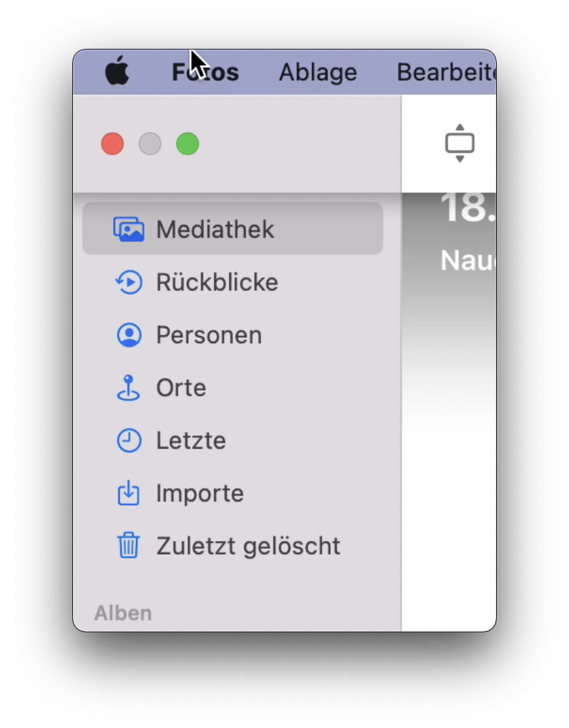Viewport: 569px width, 728px height.
Task: Open the Ablage menu
Action: click(318, 72)
